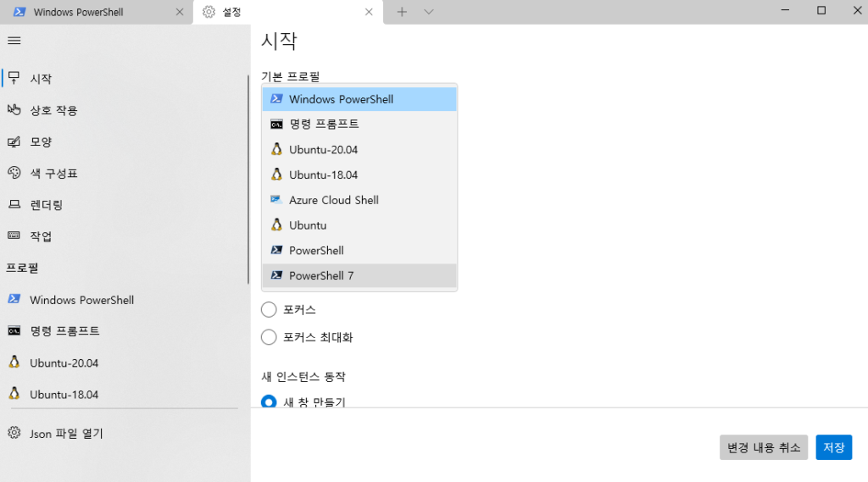Go to the 모양 appearance settings

[x=125, y=141]
